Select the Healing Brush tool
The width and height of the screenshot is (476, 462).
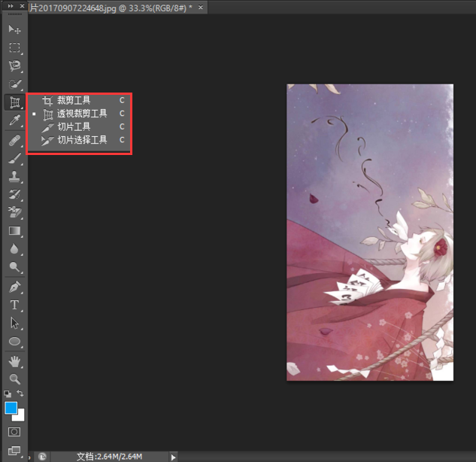coord(14,141)
